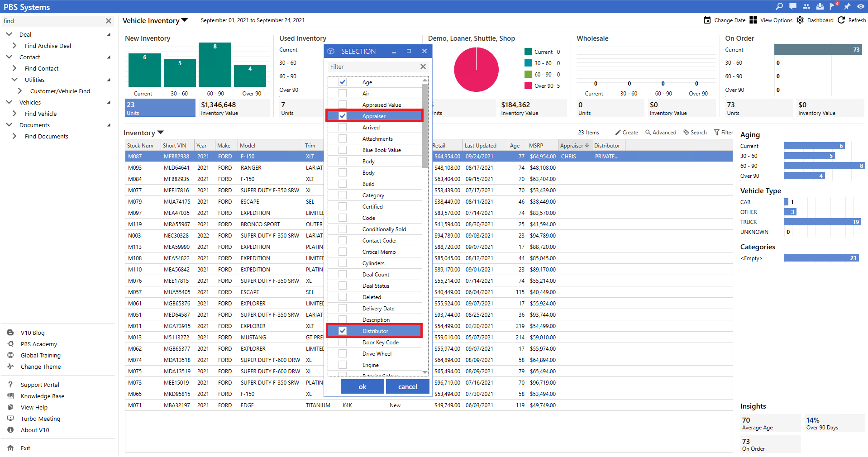Screen dimensions: 868x457
Task: Open the Inventory list dropdown arrow
Action: (161, 133)
